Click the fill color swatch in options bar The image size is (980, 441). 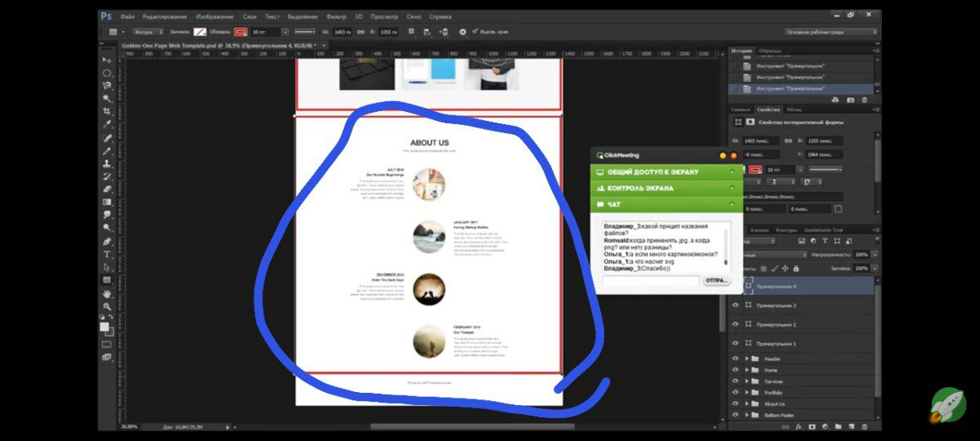click(x=199, y=32)
